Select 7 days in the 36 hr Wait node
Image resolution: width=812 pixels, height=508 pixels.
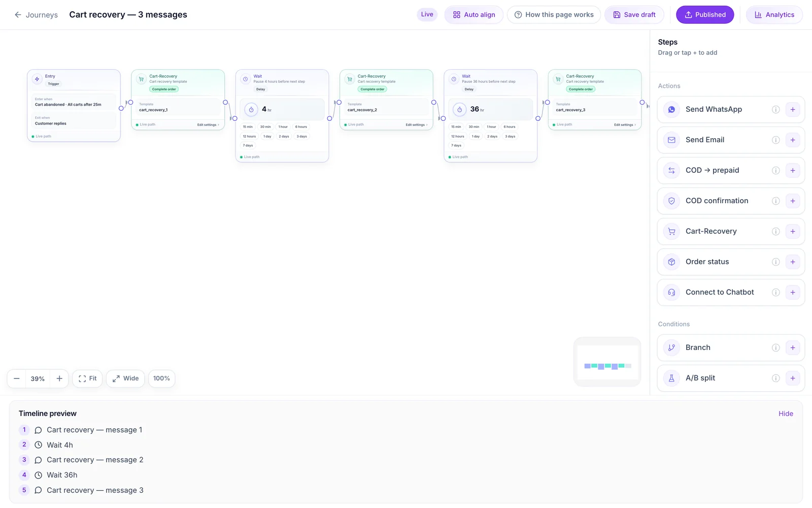click(x=456, y=145)
